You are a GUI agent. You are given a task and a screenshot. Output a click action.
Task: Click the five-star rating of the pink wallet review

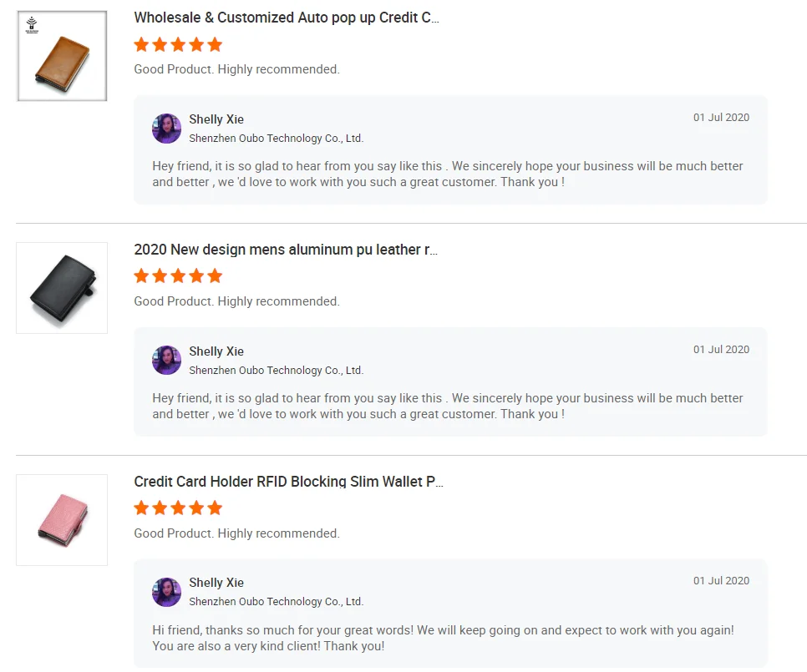[x=178, y=508]
